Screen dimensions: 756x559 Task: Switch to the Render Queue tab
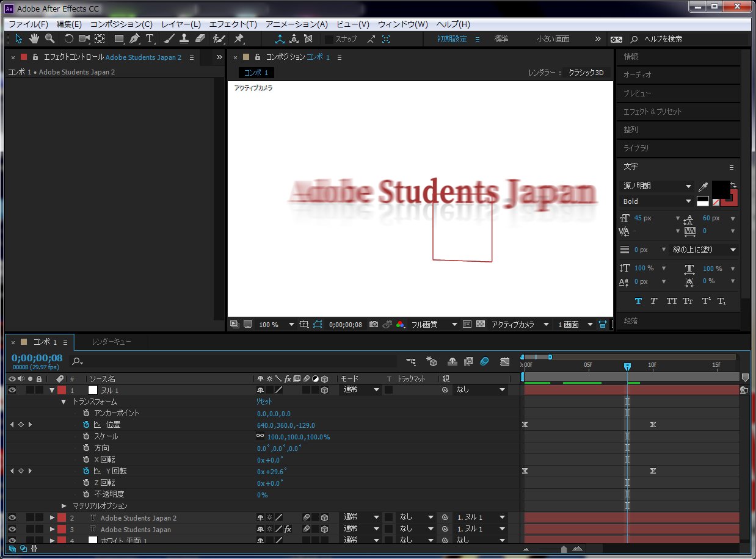coord(111,342)
